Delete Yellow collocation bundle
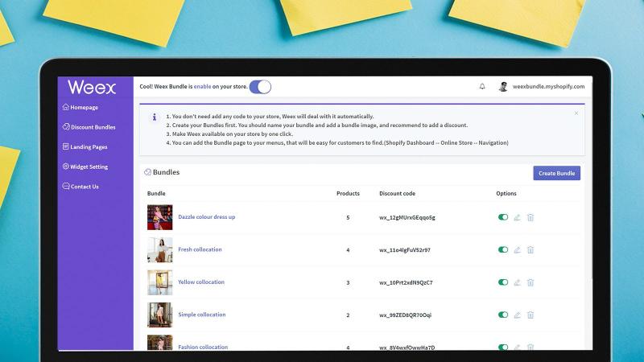 coord(530,282)
